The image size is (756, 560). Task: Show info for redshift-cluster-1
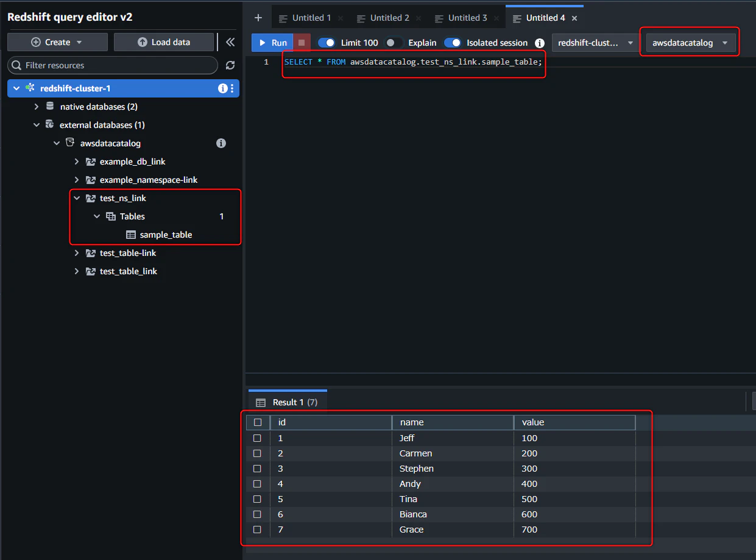coord(223,88)
